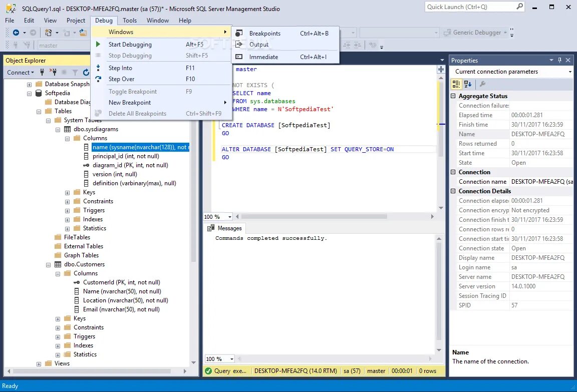The image size is (577, 392).
Task: Collapse the Softpedia database node
Action: [29, 94]
